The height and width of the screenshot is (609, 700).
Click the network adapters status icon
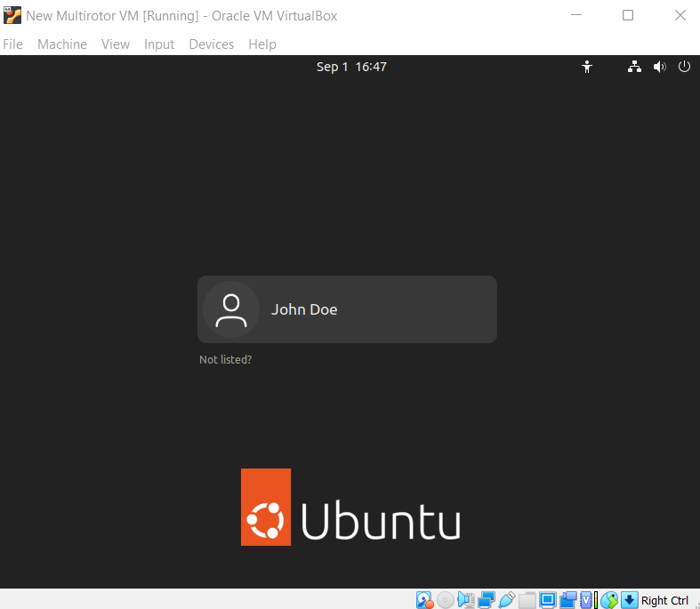click(487, 600)
